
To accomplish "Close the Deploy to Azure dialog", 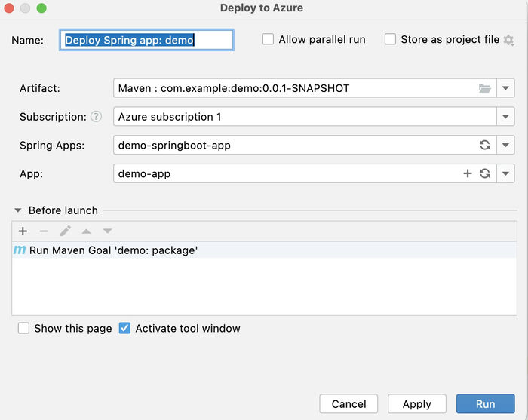I will [x=9, y=8].
